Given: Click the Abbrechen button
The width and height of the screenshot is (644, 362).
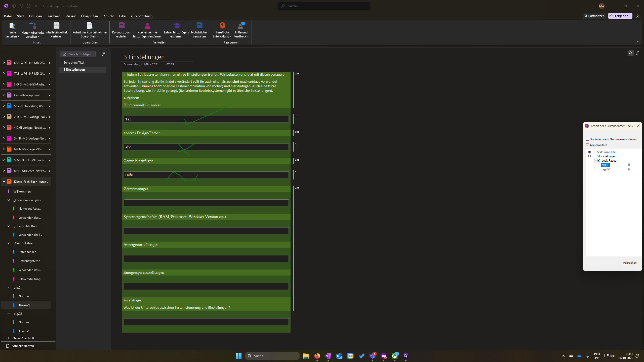Looking at the screenshot, I should 629,263.
